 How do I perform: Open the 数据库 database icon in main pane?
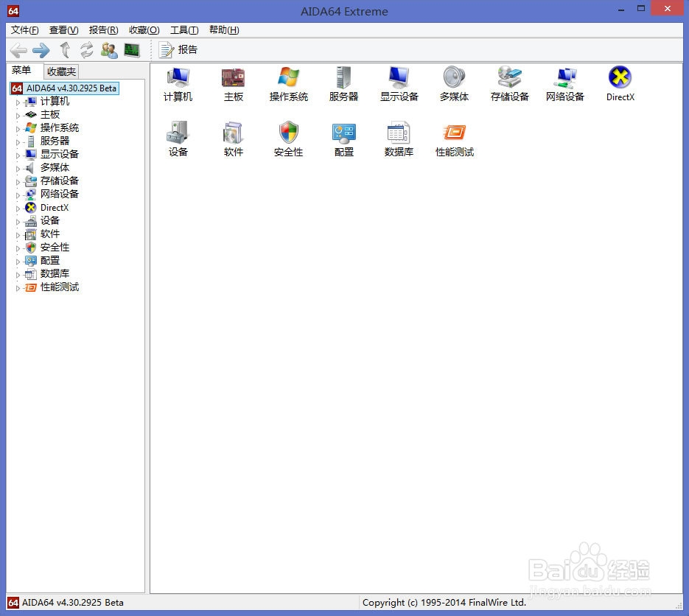point(399,140)
